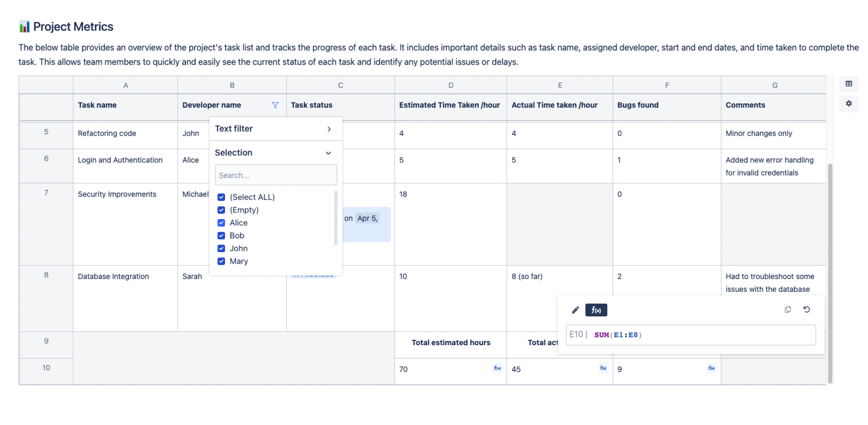Collapse the Selection section chevron
Screen dimensions: 868x425
328,153
